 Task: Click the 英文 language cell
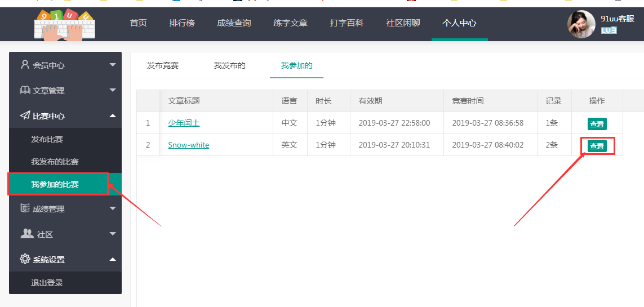(289, 145)
